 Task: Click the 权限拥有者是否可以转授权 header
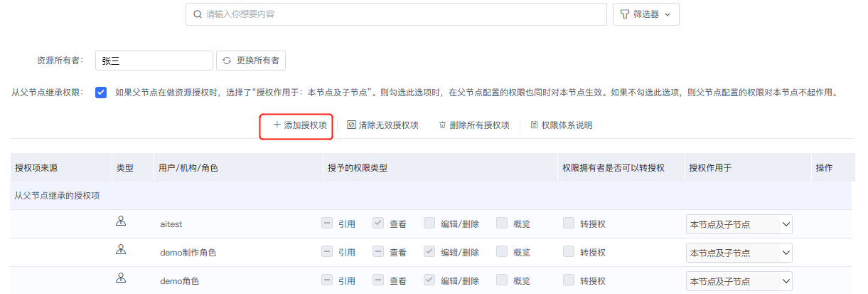click(x=621, y=168)
